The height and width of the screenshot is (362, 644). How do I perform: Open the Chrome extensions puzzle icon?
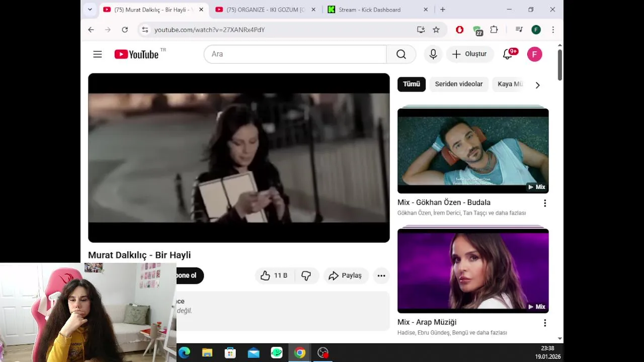[494, 30]
